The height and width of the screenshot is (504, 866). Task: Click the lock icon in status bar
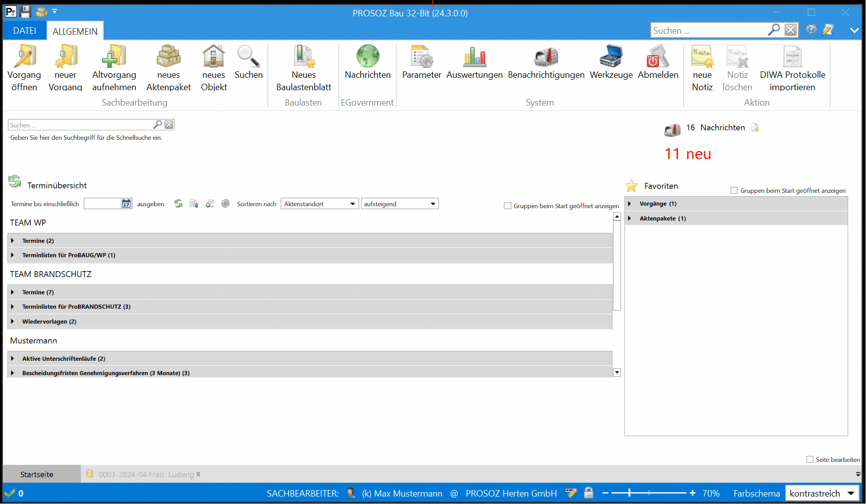click(589, 493)
